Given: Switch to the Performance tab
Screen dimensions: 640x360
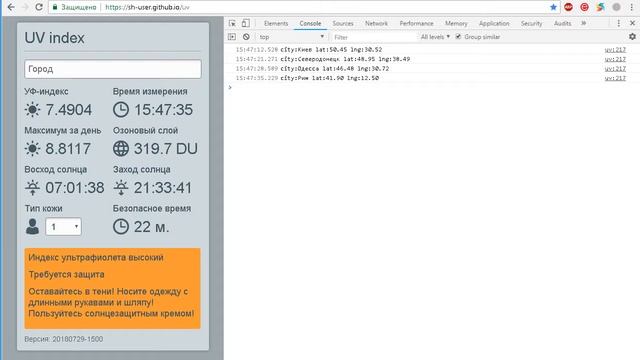Looking at the screenshot, I should point(416,23).
